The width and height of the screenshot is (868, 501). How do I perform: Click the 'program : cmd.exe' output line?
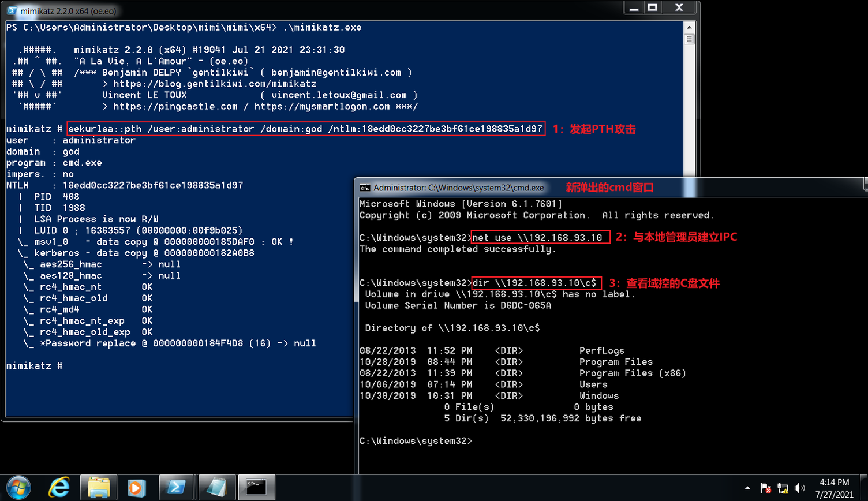(x=54, y=163)
